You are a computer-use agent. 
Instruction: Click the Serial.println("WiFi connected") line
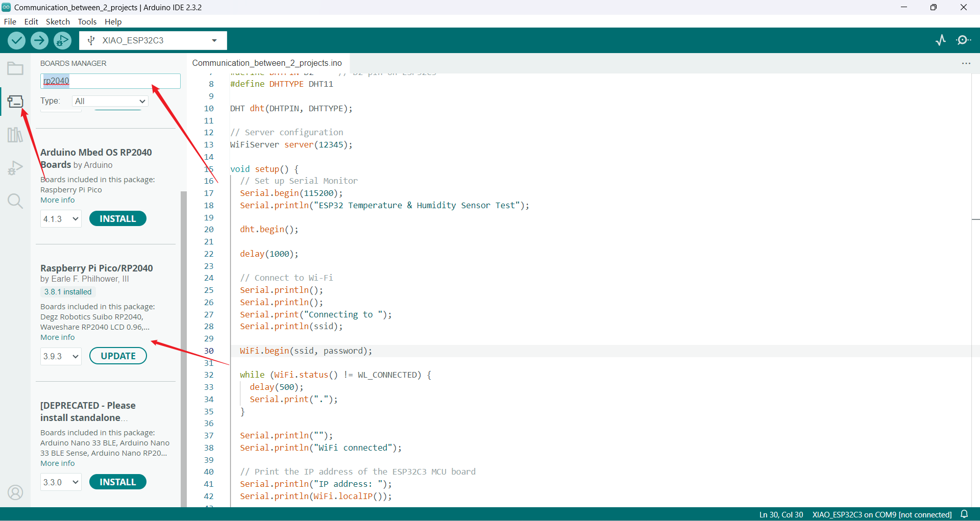(321, 448)
